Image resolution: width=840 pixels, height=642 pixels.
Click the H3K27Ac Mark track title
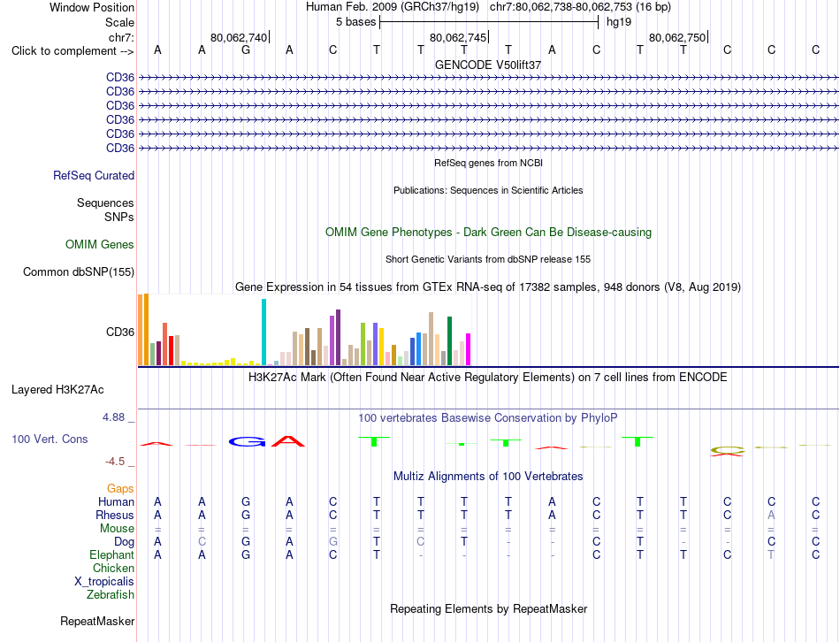pyautogui.click(x=488, y=378)
